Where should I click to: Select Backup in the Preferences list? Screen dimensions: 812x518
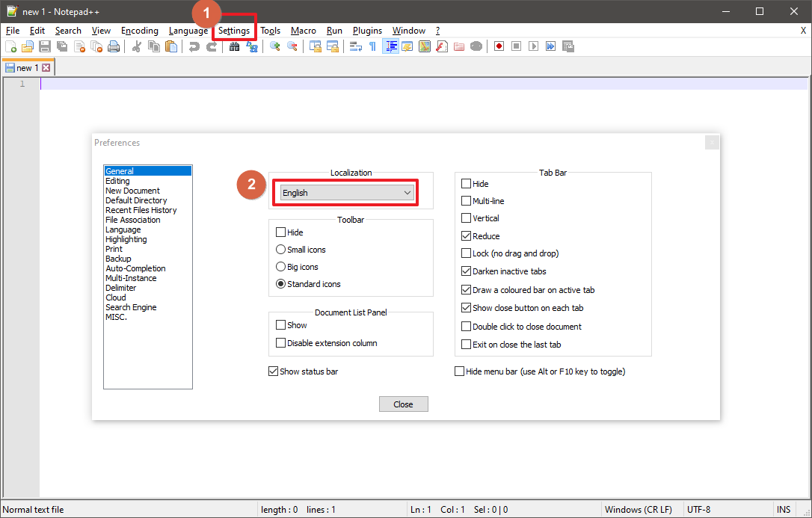coord(118,259)
